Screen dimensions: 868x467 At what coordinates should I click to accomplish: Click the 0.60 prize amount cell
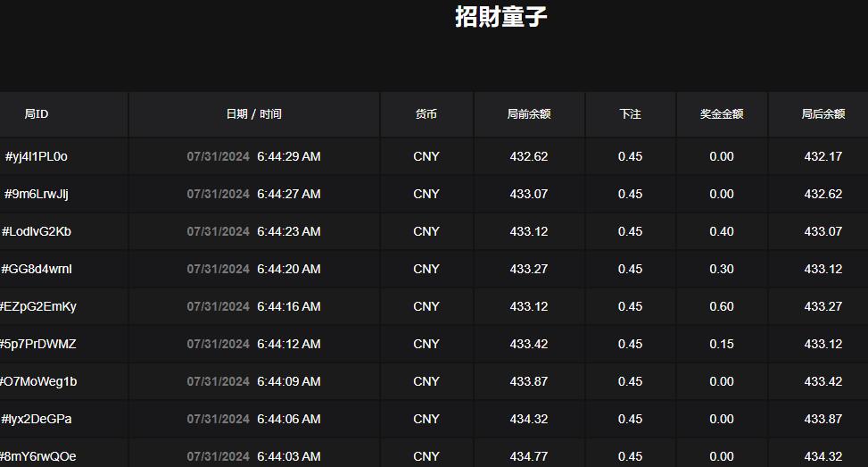tap(722, 306)
